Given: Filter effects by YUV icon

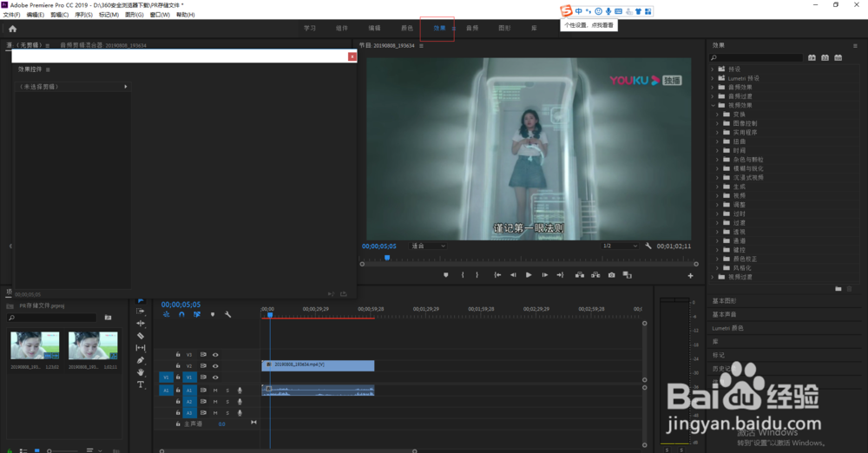Looking at the screenshot, I should 838,57.
